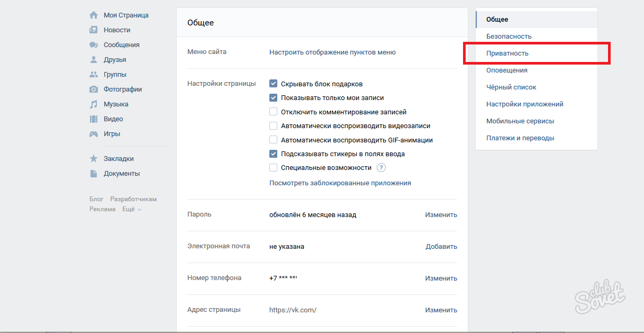The width and height of the screenshot is (644, 333).
Task: Open the gamepad icon for Игры
Action: pos(94,134)
